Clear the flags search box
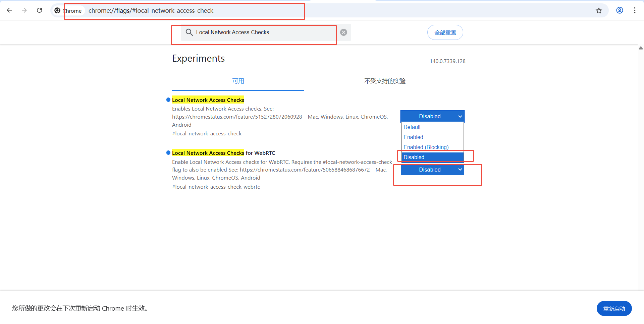Image resolution: width=644 pixels, height=324 pixels. tap(343, 33)
